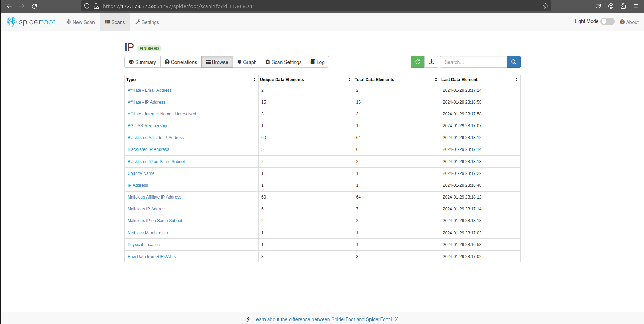Viewport: 644px width, 324px height.
Task: Open Blacklisted Affiliate IP Address link
Action: (156, 138)
